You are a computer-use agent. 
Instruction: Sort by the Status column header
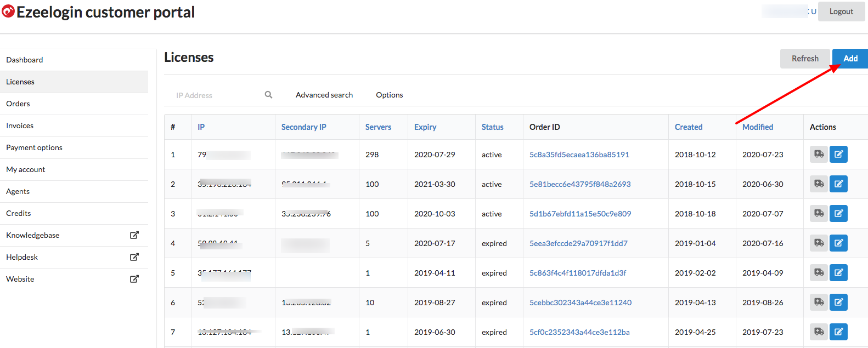pyautogui.click(x=493, y=127)
